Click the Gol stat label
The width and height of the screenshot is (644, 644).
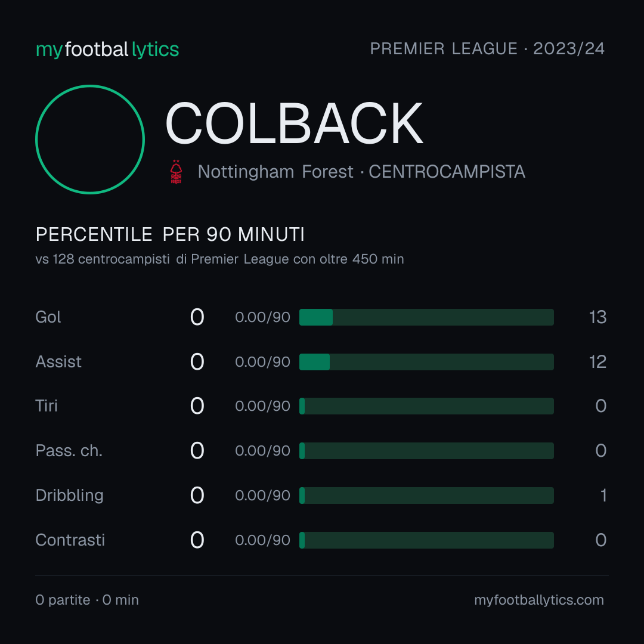[x=48, y=317]
